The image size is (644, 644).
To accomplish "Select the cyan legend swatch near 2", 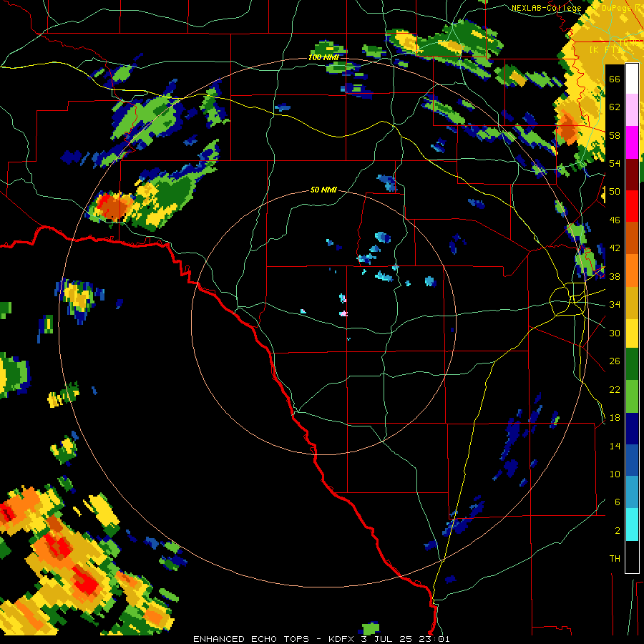I will click(x=632, y=525).
